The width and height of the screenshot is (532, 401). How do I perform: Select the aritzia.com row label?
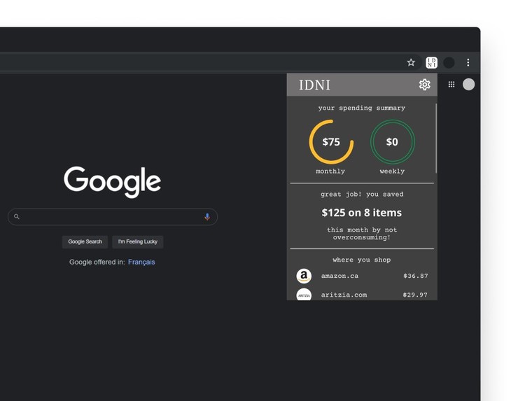[344, 295]
